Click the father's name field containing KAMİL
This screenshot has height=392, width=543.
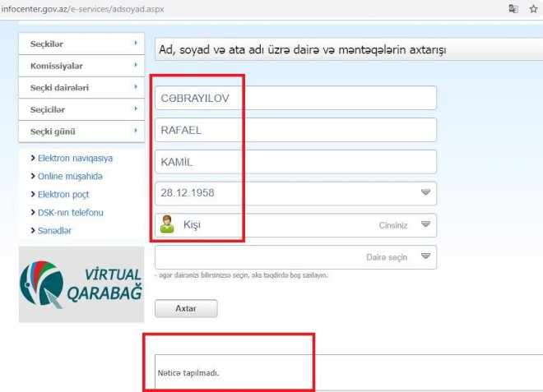[295, 162]
